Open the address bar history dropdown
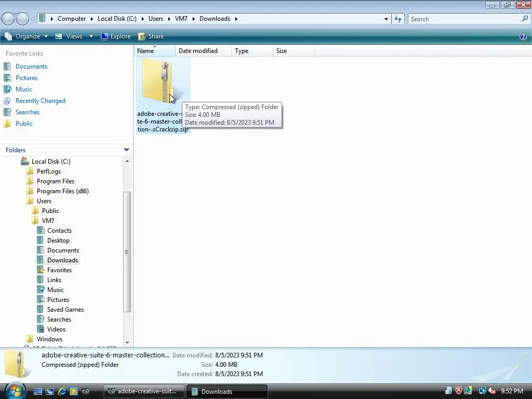 (x=386, y=19)
